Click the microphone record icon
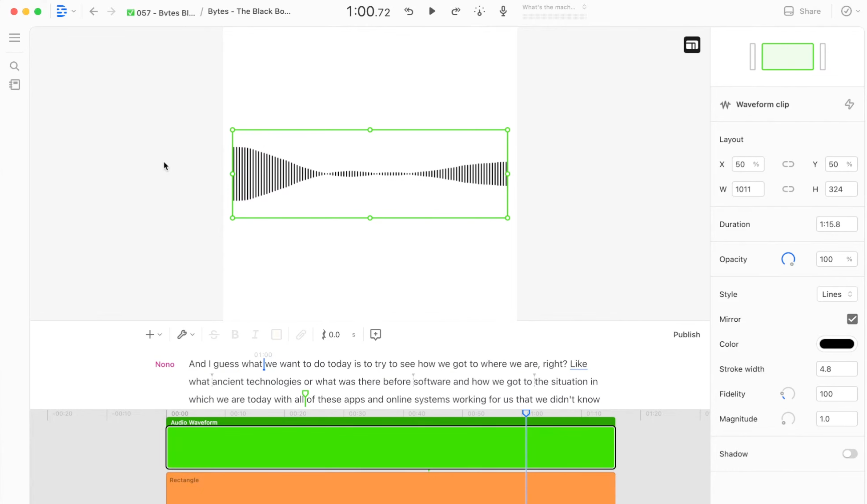867x504 pixels. coord(503,11)
